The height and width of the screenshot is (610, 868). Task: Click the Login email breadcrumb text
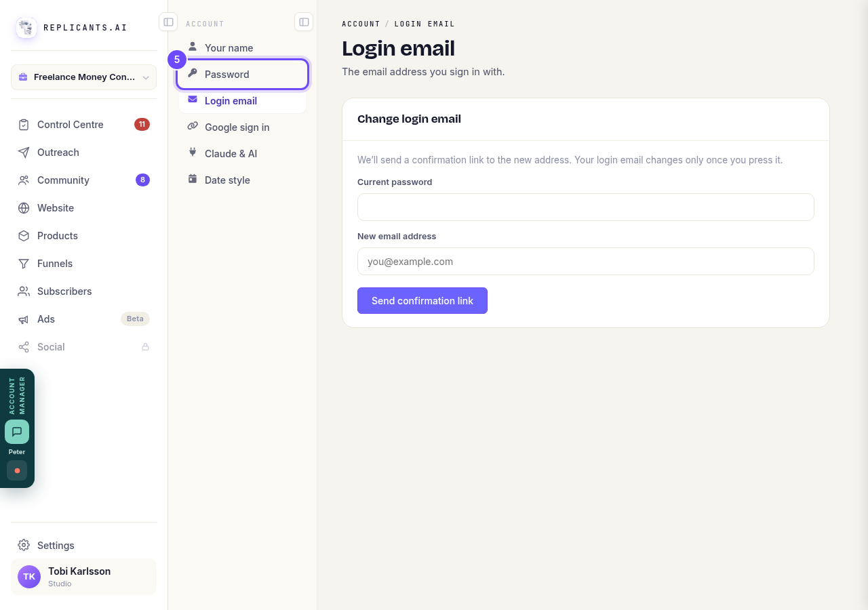coord(425,24)
